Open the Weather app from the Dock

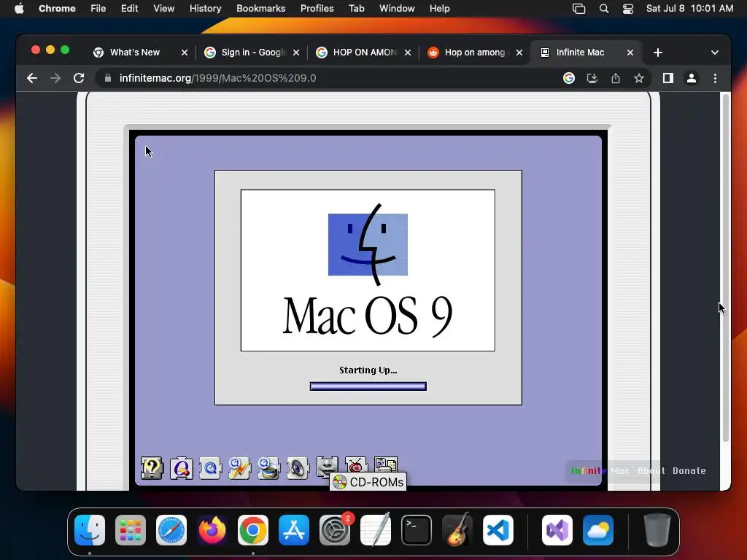tap(598, 530)
